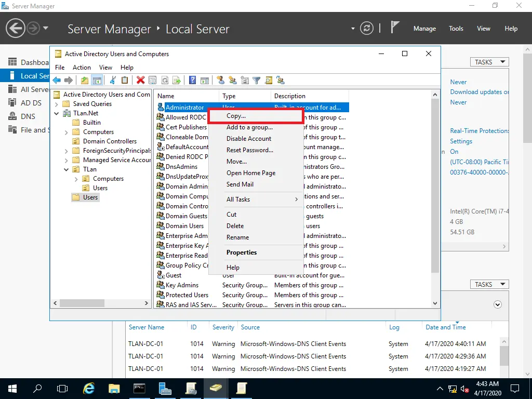Choose Disable Account in context menu

[x=255, y=139]
